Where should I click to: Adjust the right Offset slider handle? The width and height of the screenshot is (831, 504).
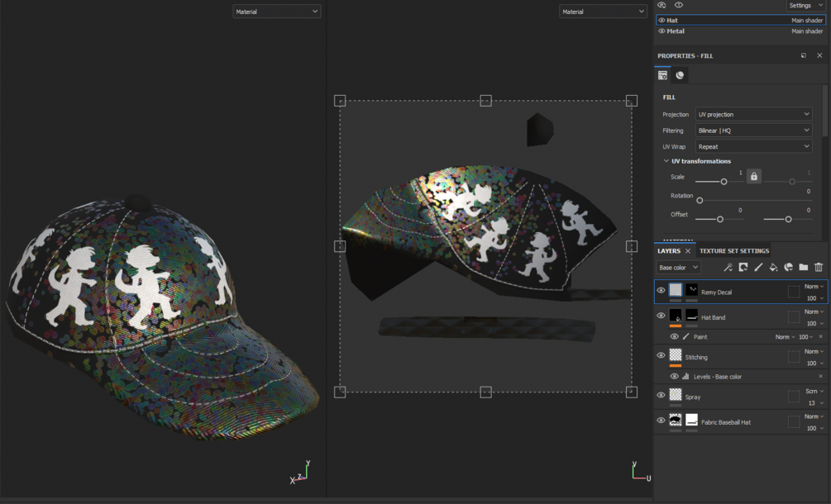(788, 219)
